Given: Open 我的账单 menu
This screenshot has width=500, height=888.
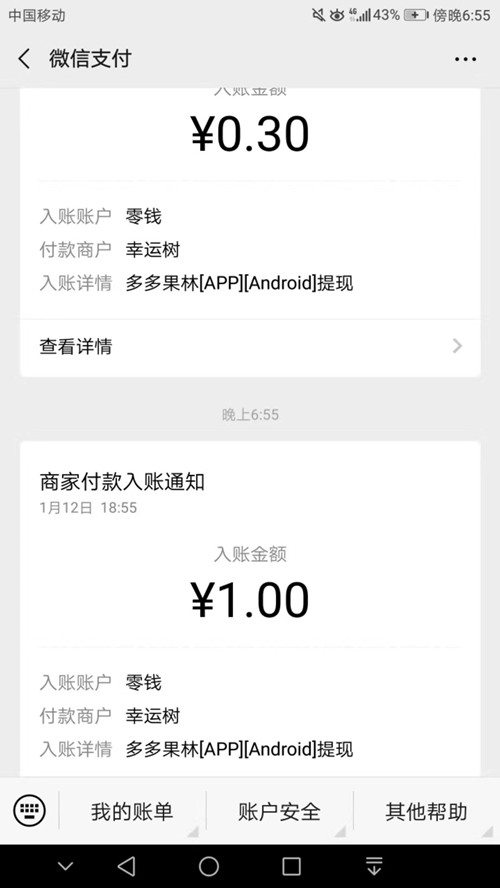Looking at the screenshot, I should [x=132, y=812].
